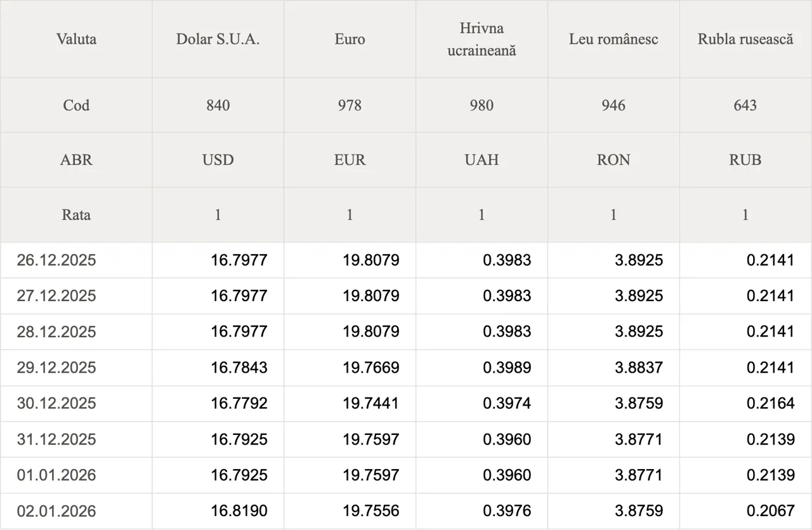
Task: Select RON rate 3.8837 on 29.12.2025
Action: tap(639, 368)
